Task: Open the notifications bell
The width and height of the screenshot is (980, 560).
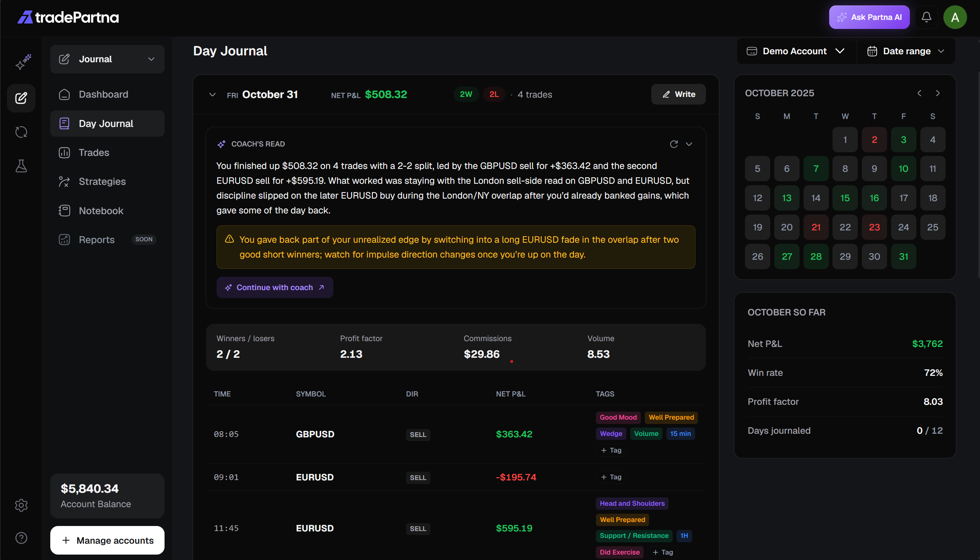Action: pyautogui.click(x=926, y=17)
